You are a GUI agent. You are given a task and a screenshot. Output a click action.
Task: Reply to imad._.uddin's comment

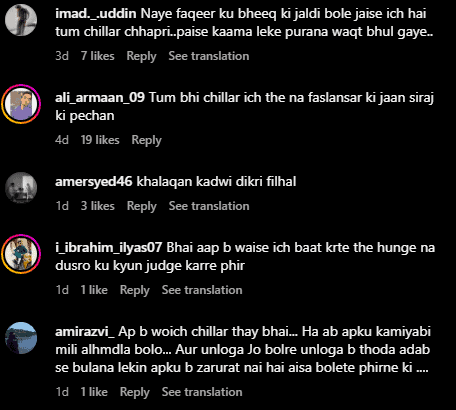click(141, 56)
